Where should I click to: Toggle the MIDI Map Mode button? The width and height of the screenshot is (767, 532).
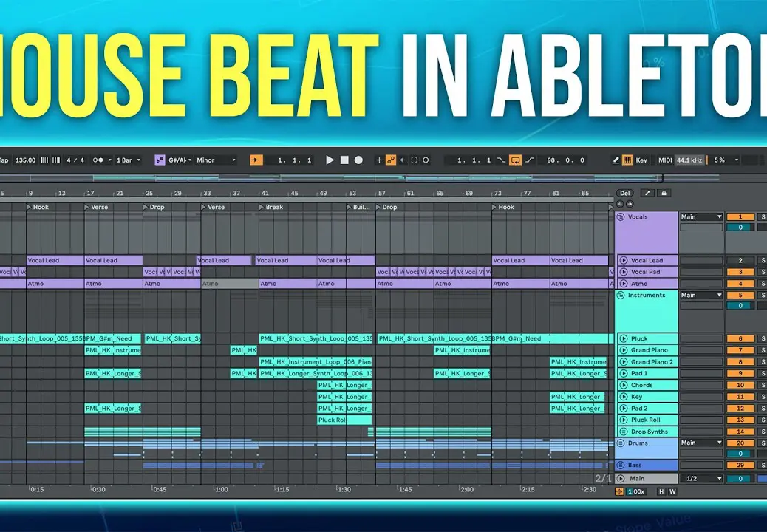tap(665, 160)
